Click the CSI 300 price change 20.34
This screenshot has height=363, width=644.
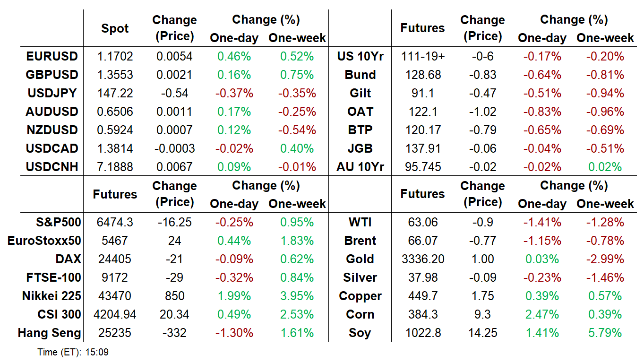tap(174, 315)
